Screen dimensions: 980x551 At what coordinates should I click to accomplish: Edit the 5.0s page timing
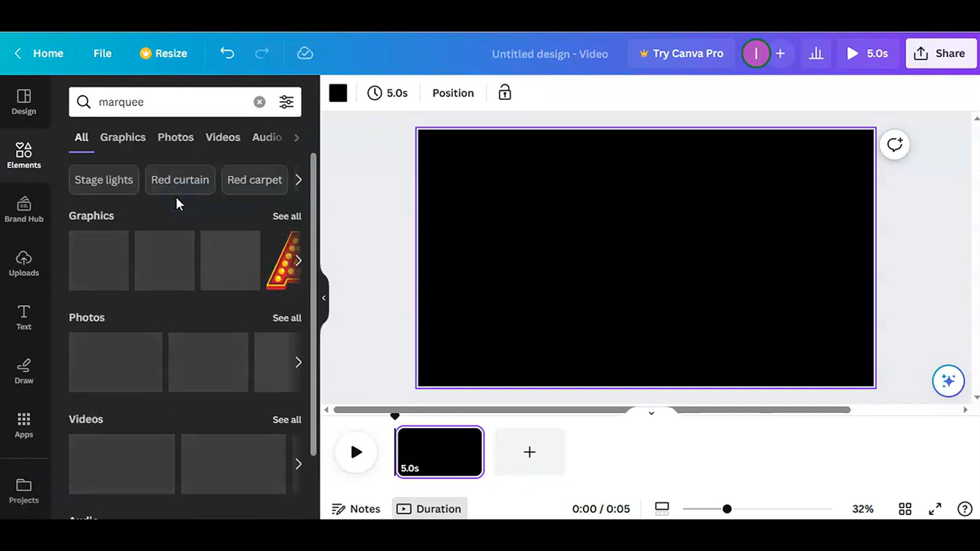(387, 93)
